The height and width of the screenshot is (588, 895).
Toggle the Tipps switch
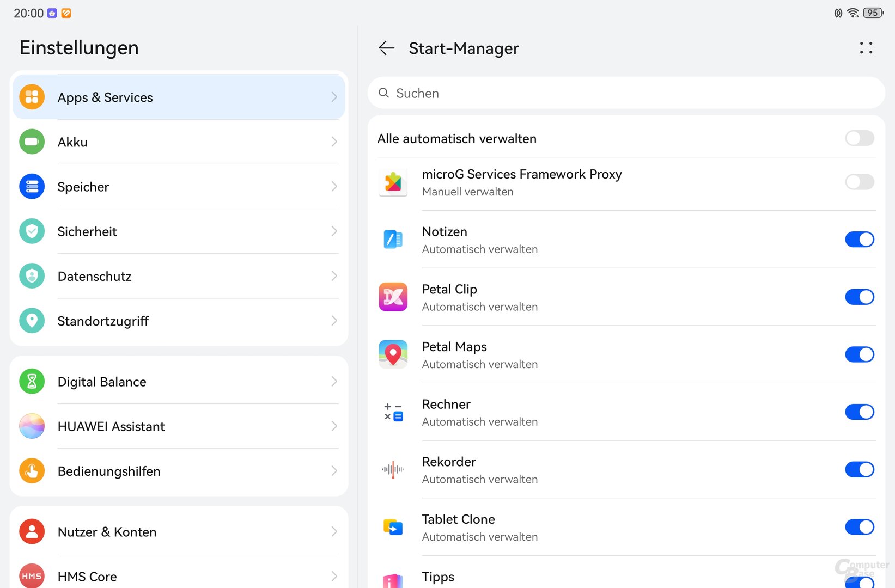pos(860,582)
